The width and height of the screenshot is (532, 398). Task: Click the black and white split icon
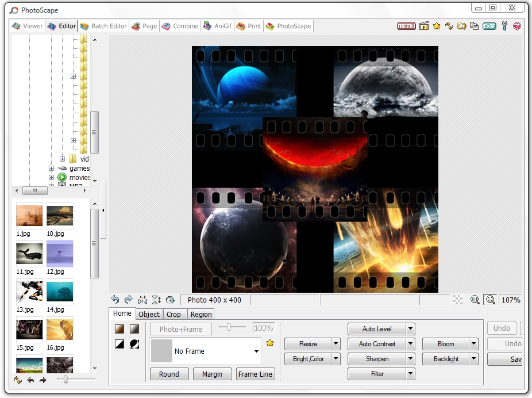click(119, 344)
